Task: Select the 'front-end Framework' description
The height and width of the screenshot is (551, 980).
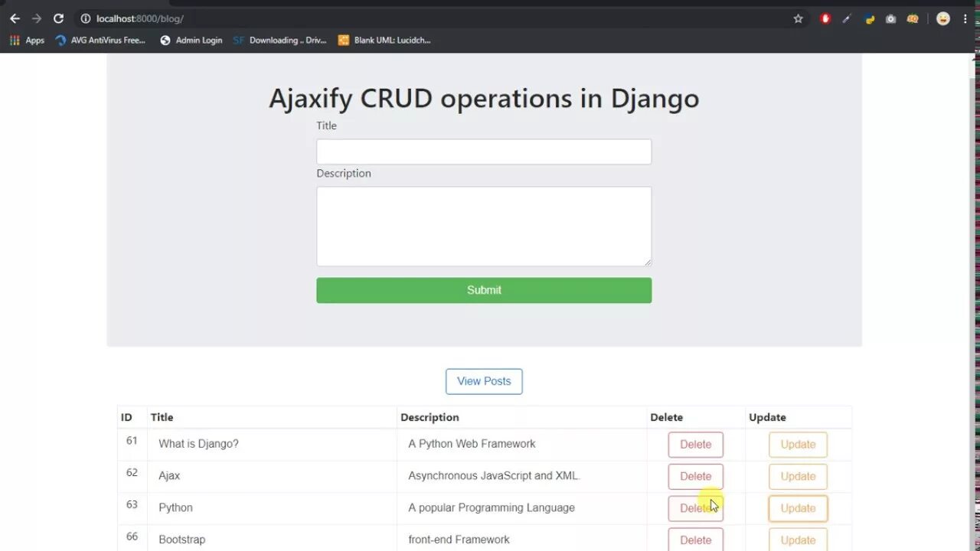Action: (459, 540)
